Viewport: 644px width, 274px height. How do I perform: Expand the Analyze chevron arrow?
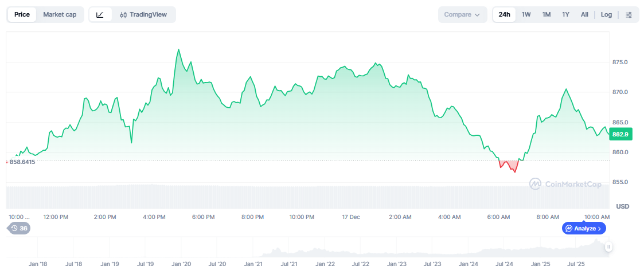pos(599,228)
